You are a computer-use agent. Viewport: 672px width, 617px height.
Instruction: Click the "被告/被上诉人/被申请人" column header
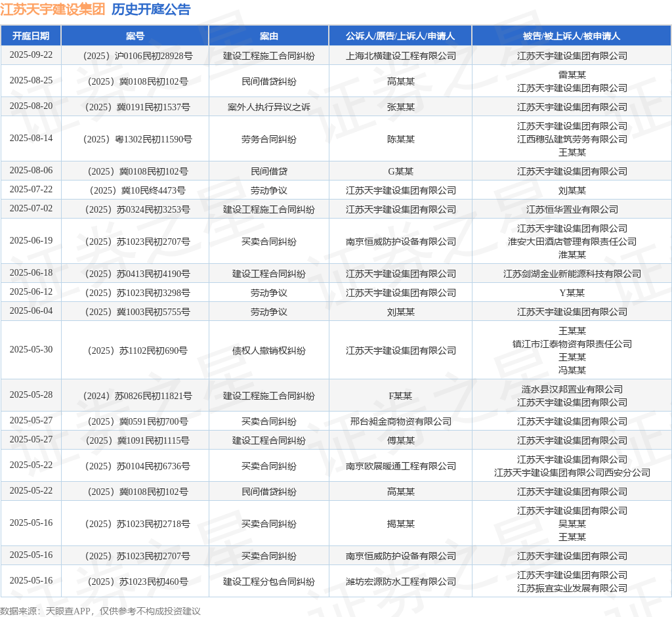click(x=572, y=36)
